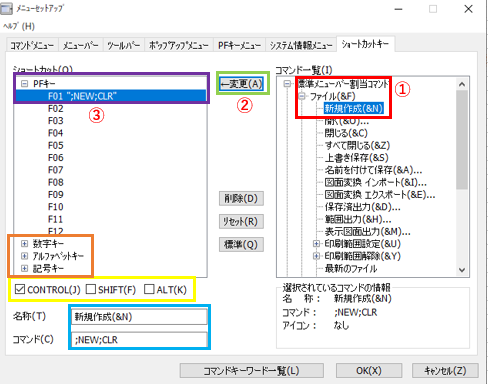Click the ←変更(A) button
This screenshot has width=488, height=384.
coord(242,84)
